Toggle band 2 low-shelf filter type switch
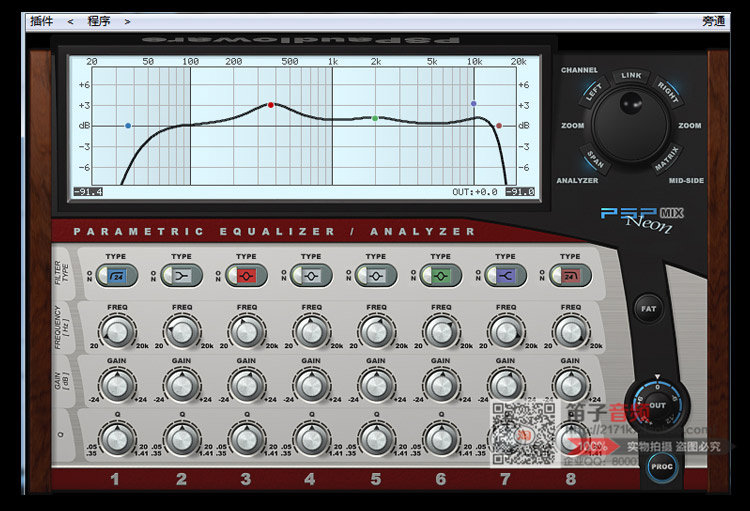The width and height of the screenshot is (750, 511). click(182, 276)
